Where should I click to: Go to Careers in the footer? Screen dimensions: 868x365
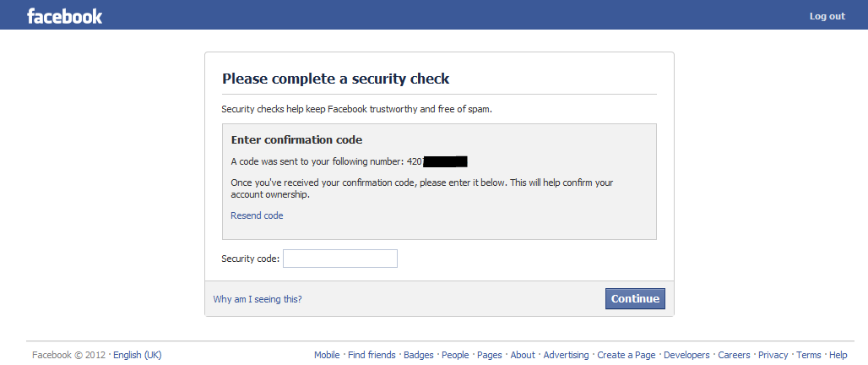point(734,355)
